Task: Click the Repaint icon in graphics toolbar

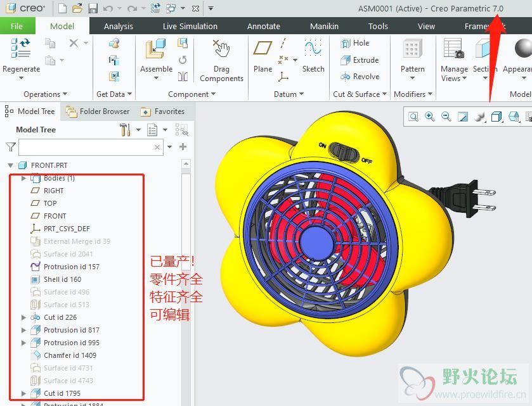Action: (463, 117)
